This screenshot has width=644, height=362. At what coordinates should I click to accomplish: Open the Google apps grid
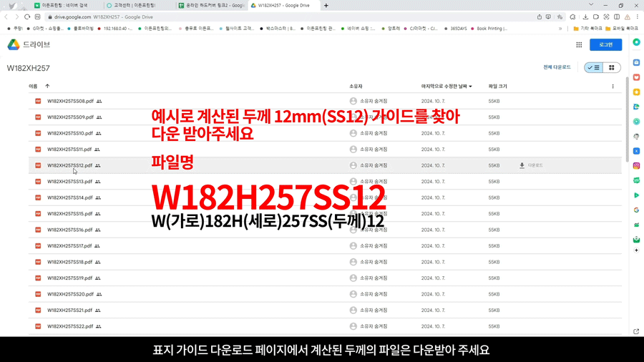point(579,45)
